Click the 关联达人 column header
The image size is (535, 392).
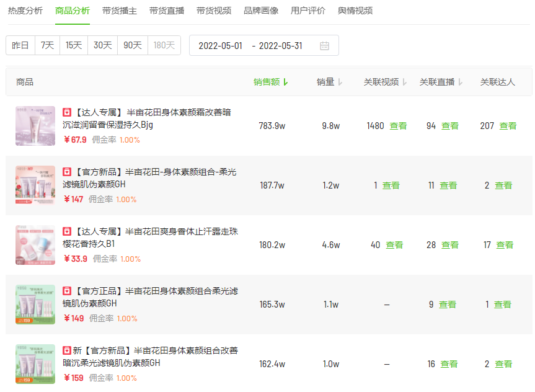(497, 82)
